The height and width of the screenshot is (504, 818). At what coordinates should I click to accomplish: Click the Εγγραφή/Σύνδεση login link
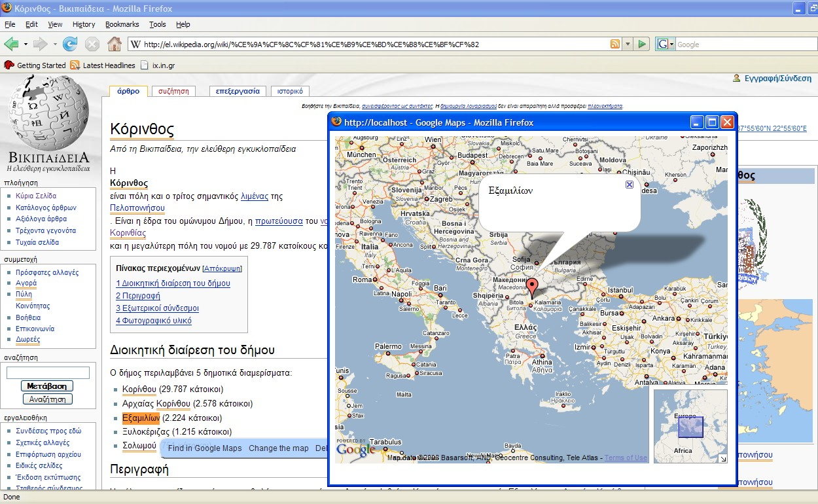pos(779,79)
